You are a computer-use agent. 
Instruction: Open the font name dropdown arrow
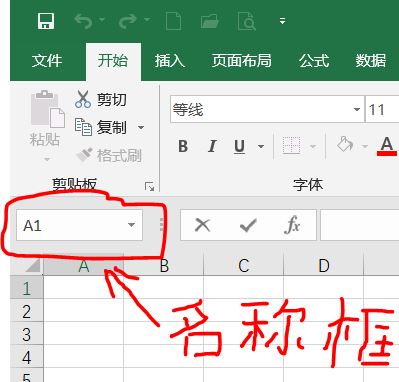pos(357,109)
